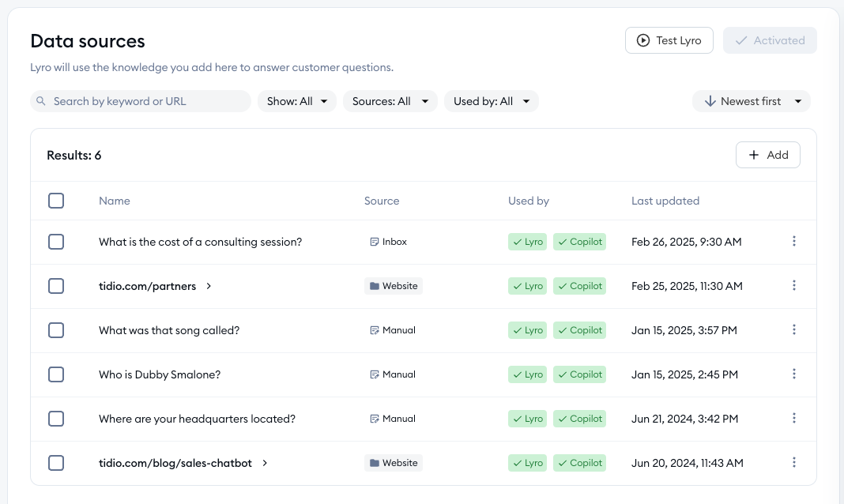Click the magnifying glass icon in the search bar
The height and width of the screenshot is (504, 844).
(40, 101)
